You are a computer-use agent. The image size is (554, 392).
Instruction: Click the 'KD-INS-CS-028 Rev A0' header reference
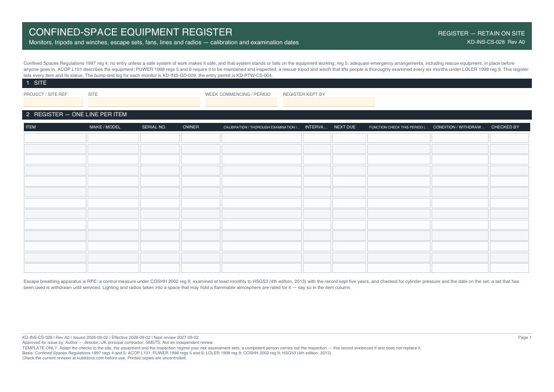[x=496, y=42]
